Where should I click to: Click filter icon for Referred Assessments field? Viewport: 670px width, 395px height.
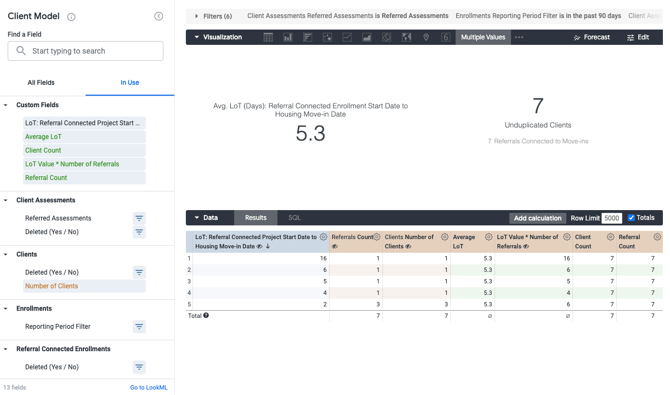tap(139, 218)
